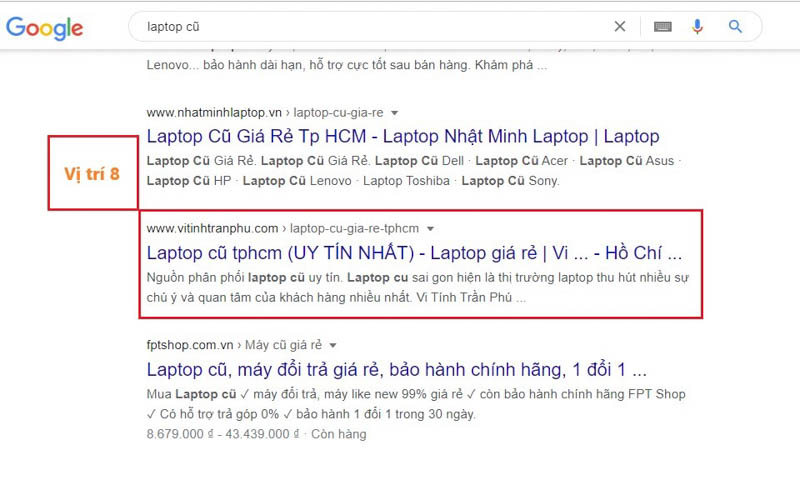Expand dropdown arrow next to vitinhtranphu.com URL
The height and width of the screenshot is (480, 800).
click(x=431, y=229)
